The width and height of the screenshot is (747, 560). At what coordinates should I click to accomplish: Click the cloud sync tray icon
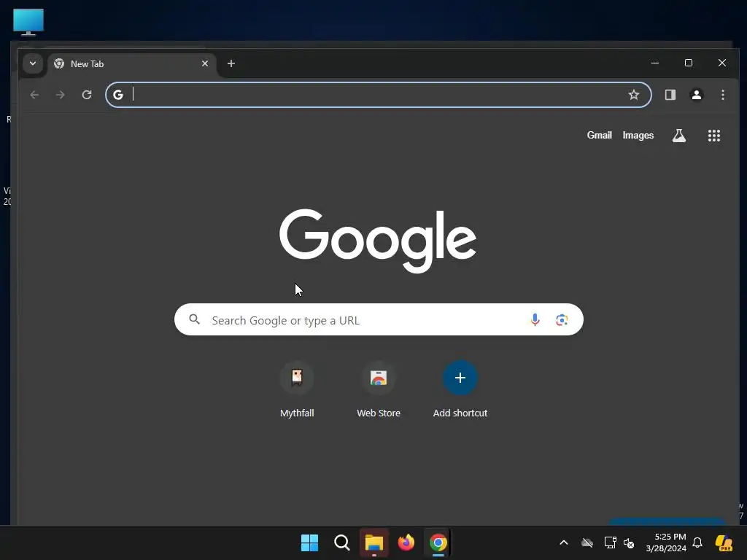click(x=587, y=542)
